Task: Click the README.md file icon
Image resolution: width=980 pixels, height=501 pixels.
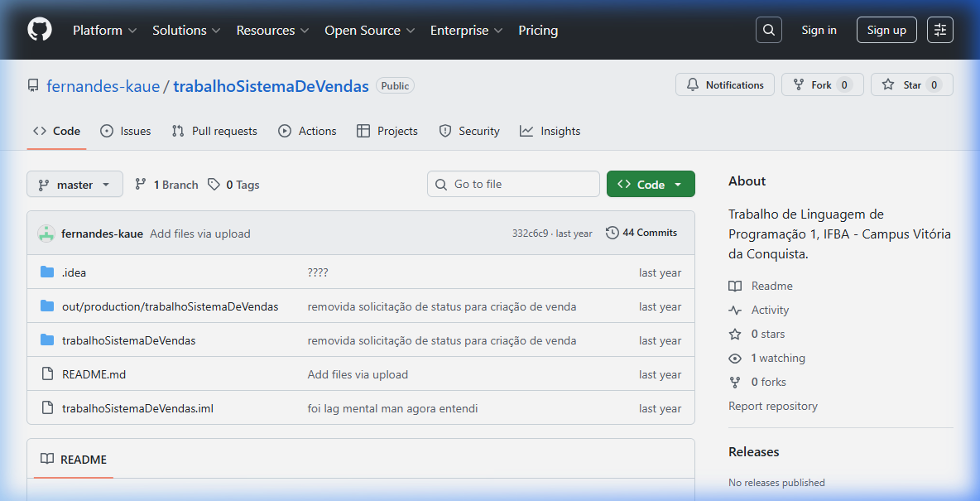Action: (47, 373)
